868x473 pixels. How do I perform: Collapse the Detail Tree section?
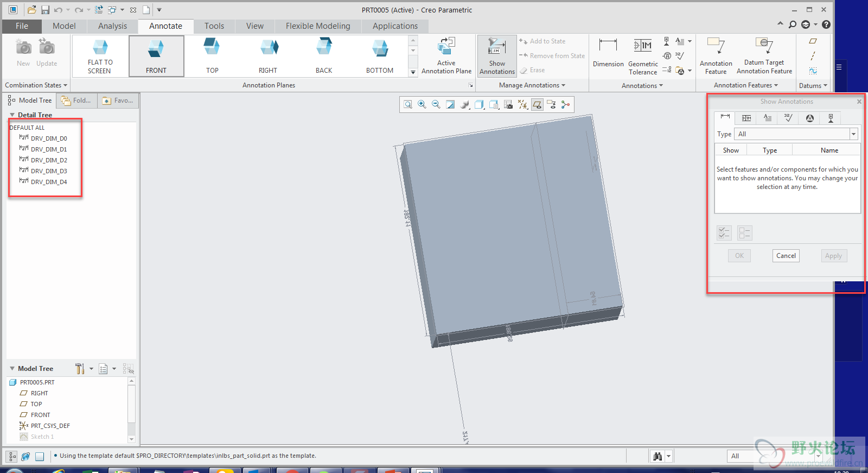pyautogui.click(x=12, y=115)
